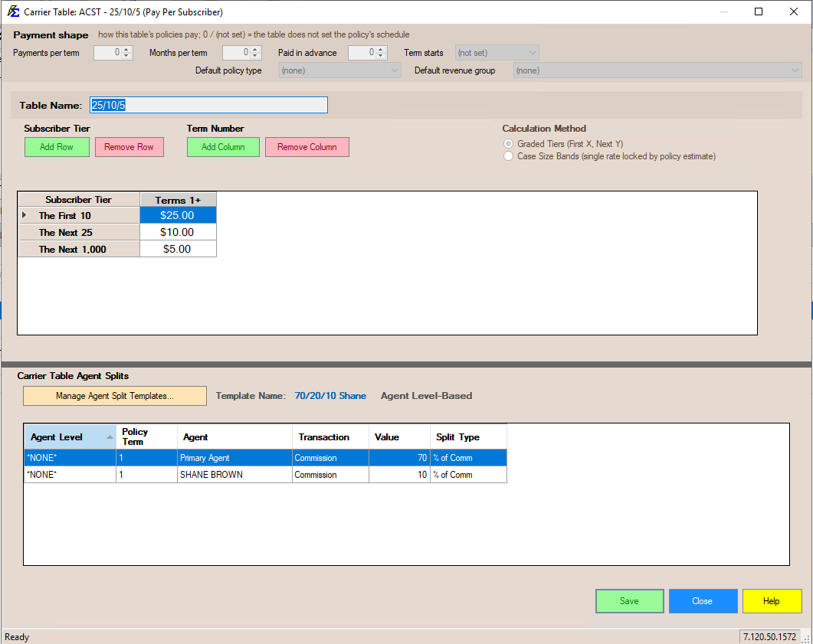Click the Add Column button
Viewport: 813px width, 644px height.
(x=223, y=146)
